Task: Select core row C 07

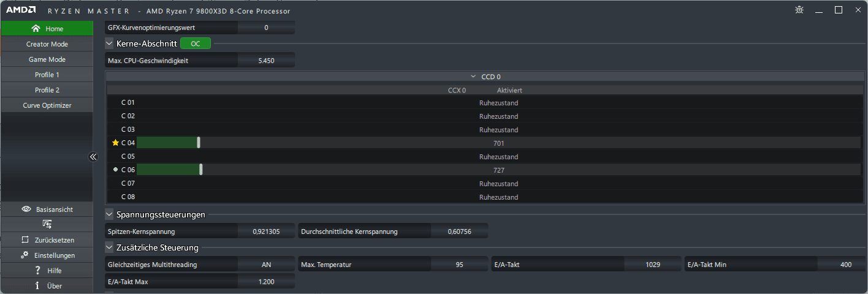Action: [484, 184]
